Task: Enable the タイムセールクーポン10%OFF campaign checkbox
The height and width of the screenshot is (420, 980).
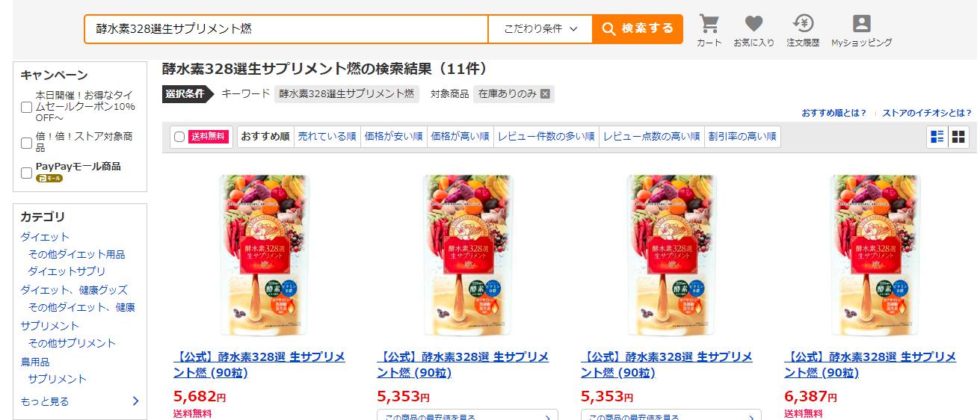Action: click(26, 107)
